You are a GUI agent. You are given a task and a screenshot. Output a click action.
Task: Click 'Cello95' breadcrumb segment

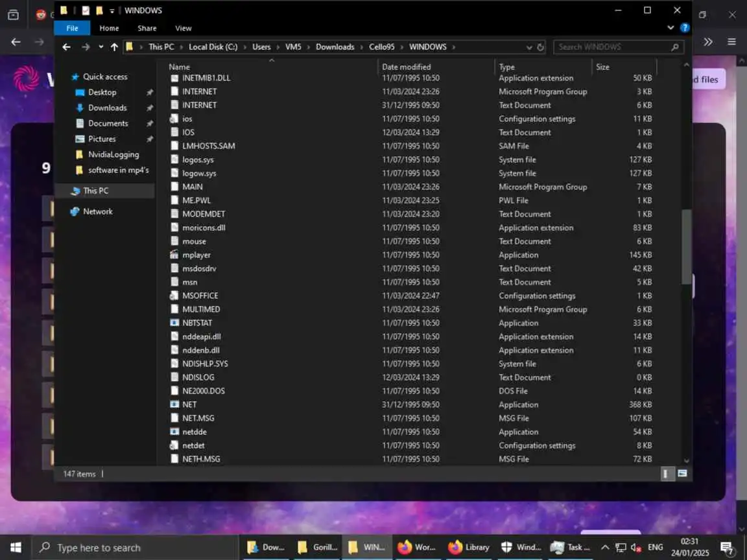[381, 47]
